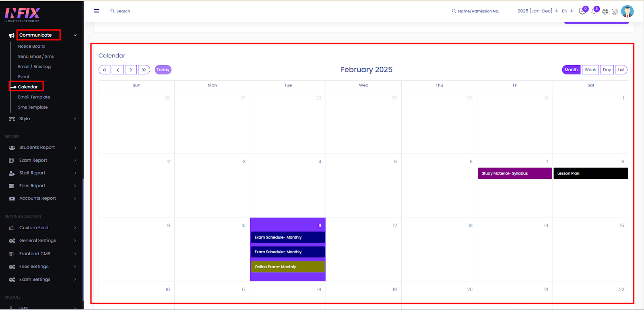Click the Fees Report icon
Screen dimensions: 644x310
tap(12, 186)
